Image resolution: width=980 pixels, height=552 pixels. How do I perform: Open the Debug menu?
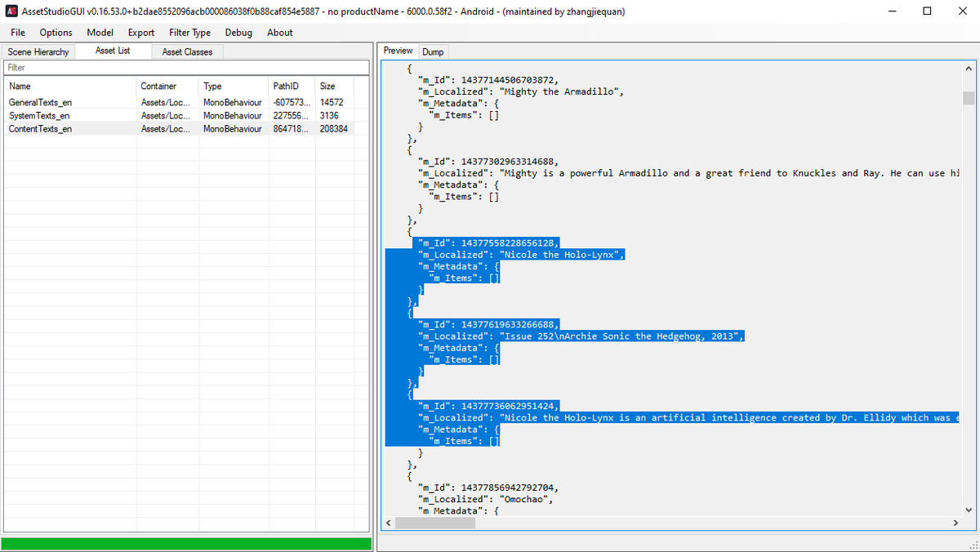(238, 33)
